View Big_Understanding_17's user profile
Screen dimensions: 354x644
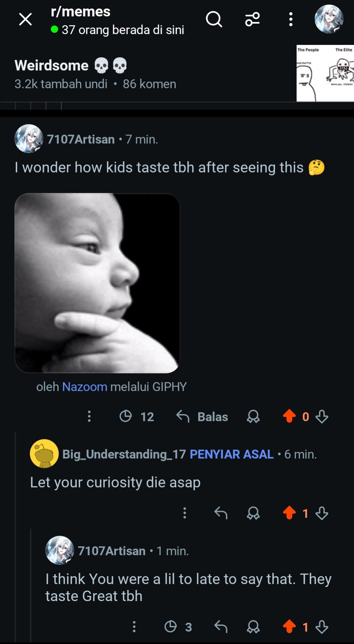[124, 454]
